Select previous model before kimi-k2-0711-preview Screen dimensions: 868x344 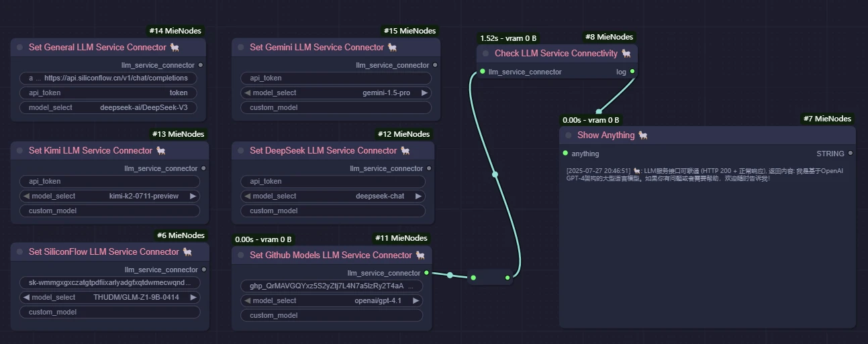click(x=26, y=196)
